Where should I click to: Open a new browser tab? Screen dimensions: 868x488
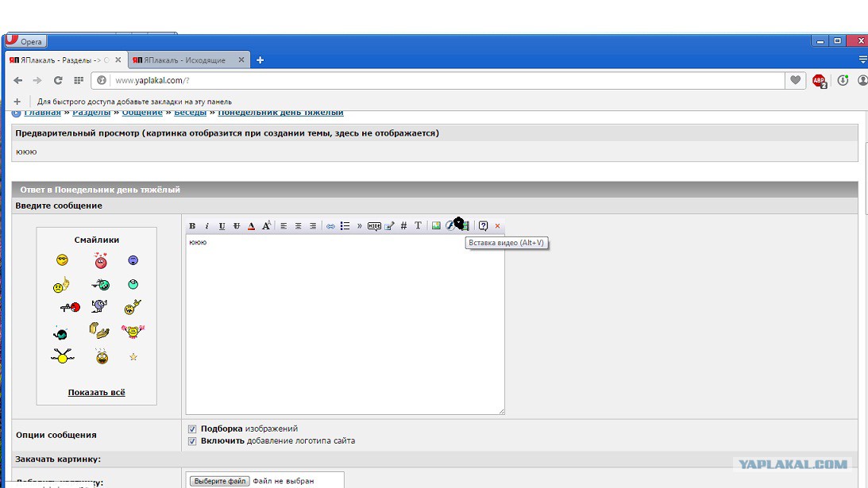(x=260, y=60)
